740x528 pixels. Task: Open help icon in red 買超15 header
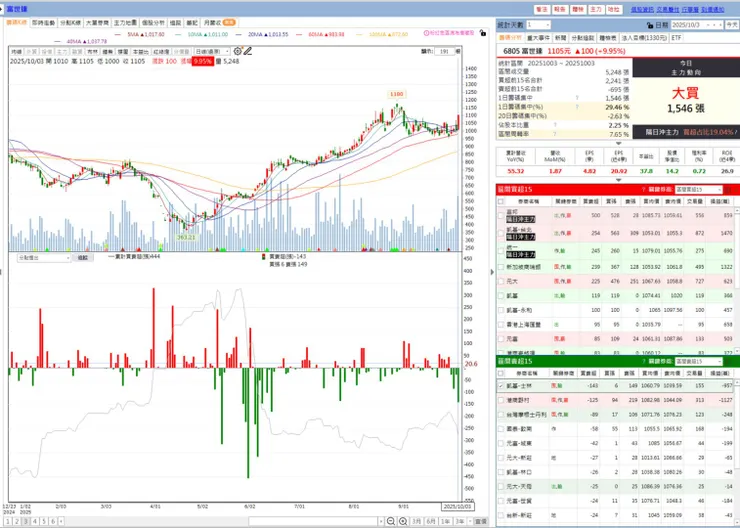point(643,190)
